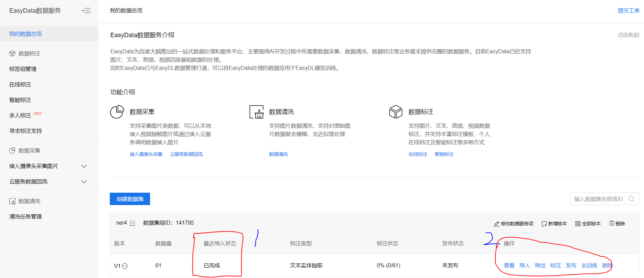Collapse the introduction with 点击收起
This screenshot has width=644, height=278.
click(629, 35)
